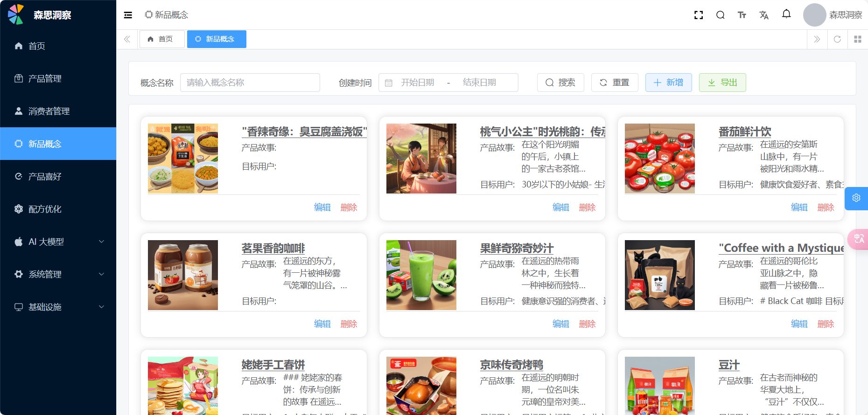Pick the 结束日期 end date field

coord(479,83)
